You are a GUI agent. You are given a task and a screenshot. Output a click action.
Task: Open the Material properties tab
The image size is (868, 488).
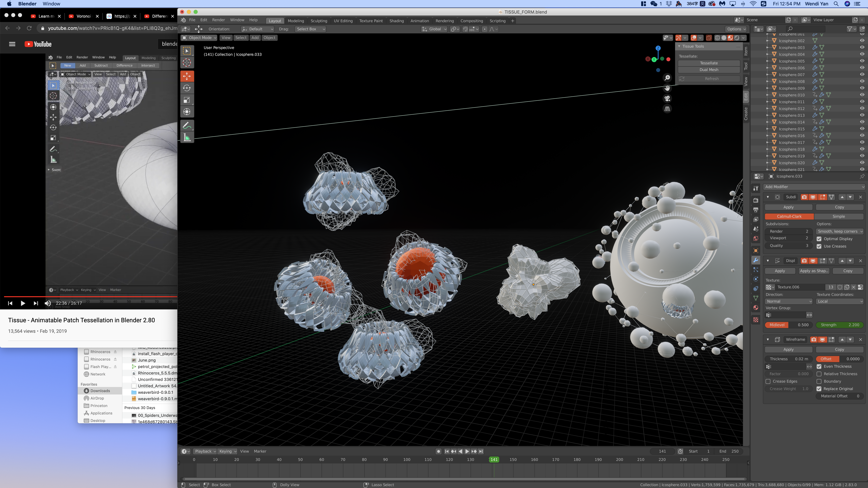[x=756, y=308]
